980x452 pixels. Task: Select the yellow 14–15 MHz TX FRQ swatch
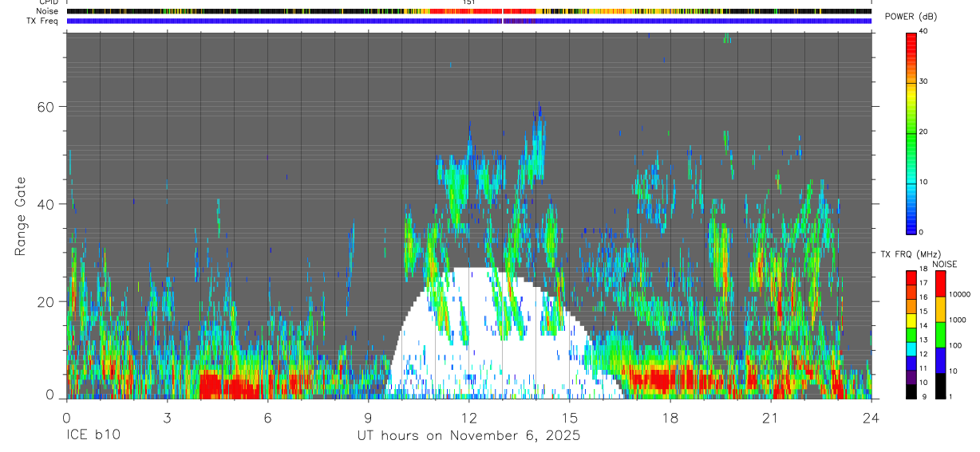pos(911,320)
